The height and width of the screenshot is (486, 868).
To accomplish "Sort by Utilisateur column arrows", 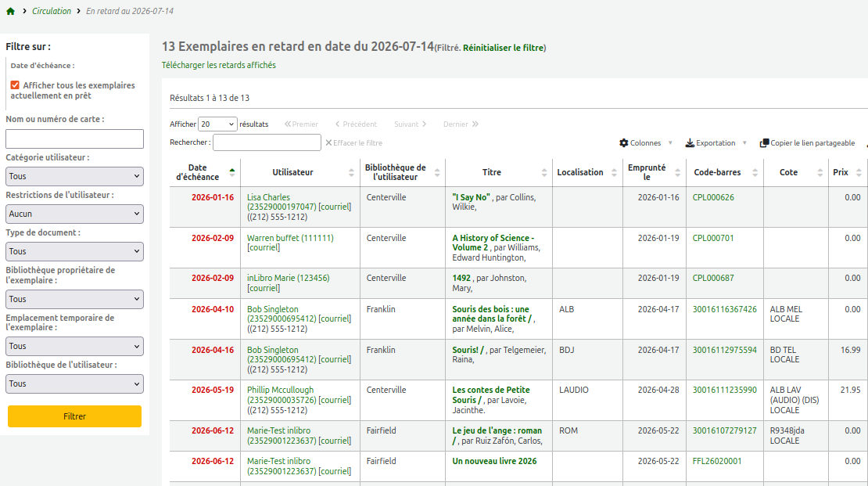I will 351,172.
